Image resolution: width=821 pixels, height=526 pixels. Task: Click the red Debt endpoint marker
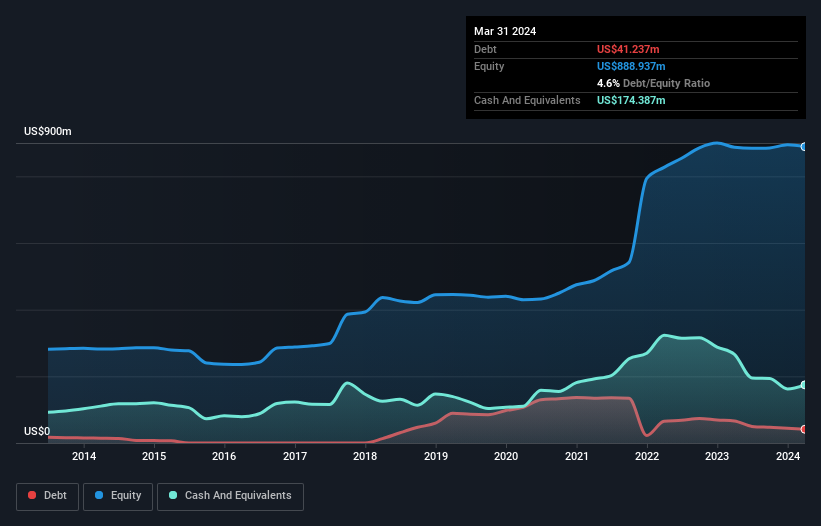tap(804, 429)
